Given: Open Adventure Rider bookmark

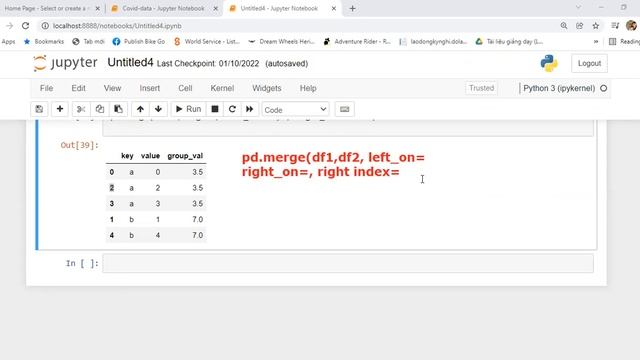Looking at the screenshot, I should 357,42.
